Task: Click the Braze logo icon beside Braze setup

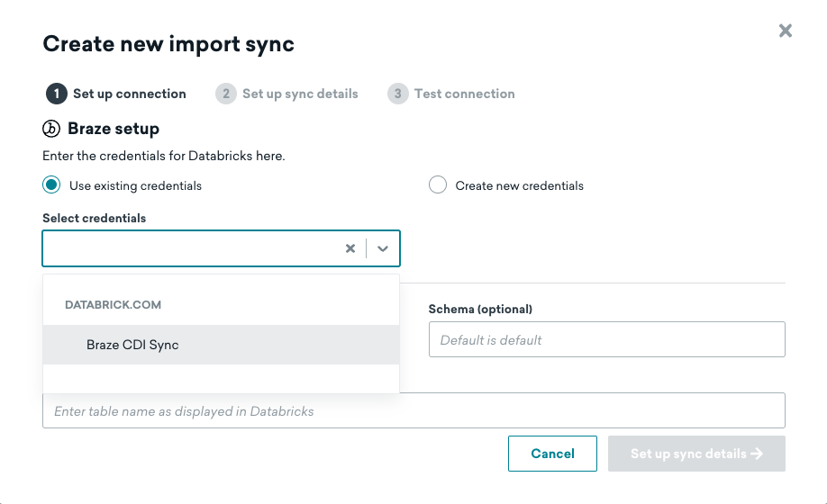Action: 51,129
